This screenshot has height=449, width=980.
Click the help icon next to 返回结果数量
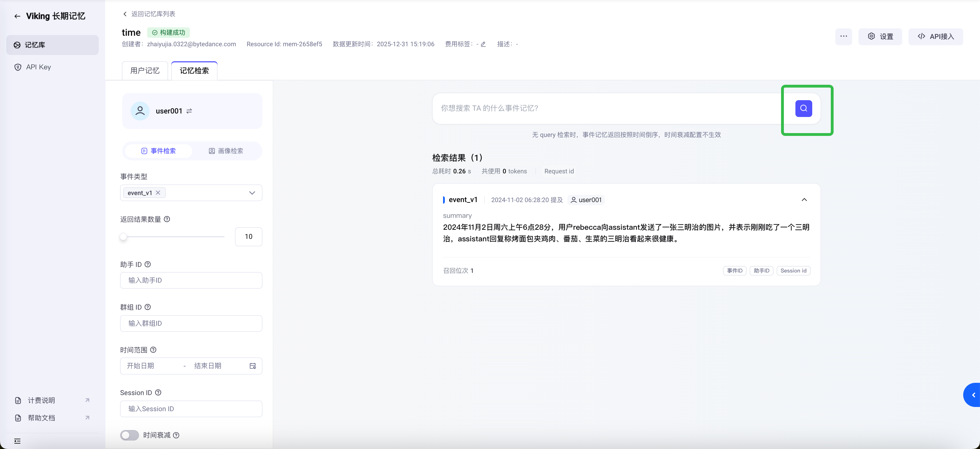pyautogui.click(x=167, y=219)
